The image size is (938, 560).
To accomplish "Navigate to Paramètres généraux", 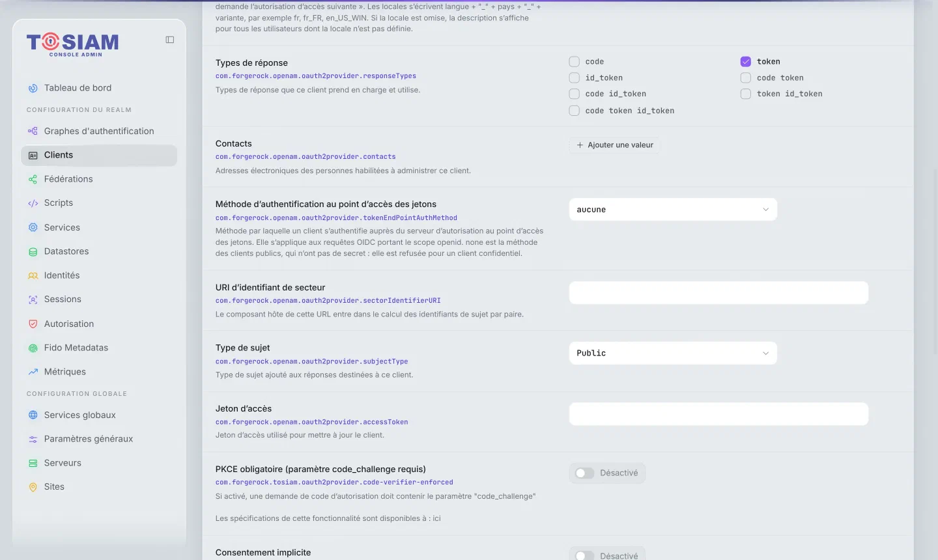I will (x=99, y=439).
